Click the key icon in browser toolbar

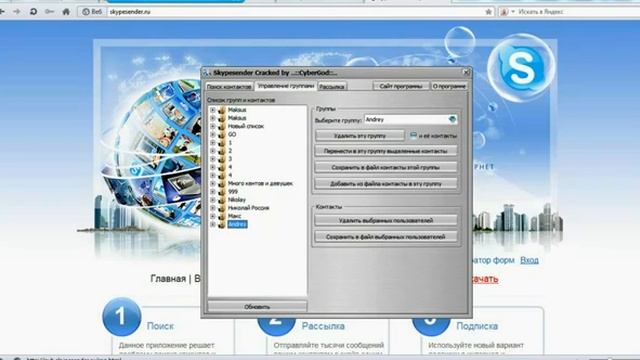pos(50,12)
